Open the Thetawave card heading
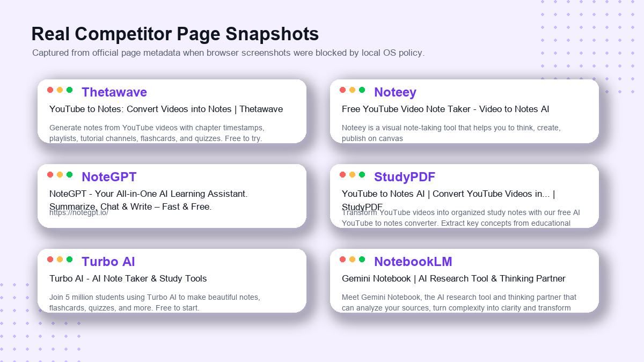The image size is (644, 362). point(114,92)
